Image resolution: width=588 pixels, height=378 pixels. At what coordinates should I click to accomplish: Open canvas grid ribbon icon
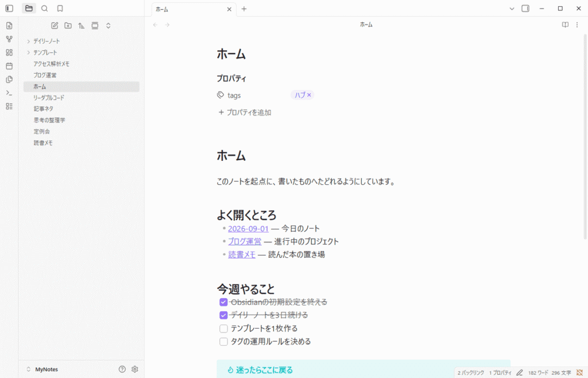click(x=9, y=52)
